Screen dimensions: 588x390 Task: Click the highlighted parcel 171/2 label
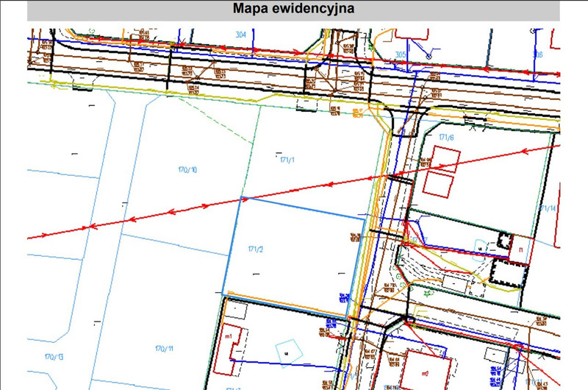255,249
